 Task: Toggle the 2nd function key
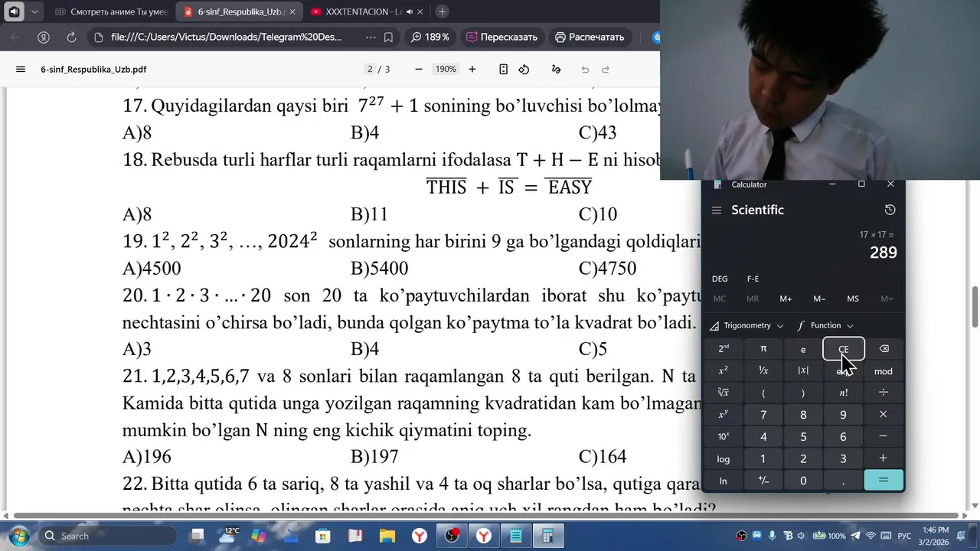click(x=724, y=349)
